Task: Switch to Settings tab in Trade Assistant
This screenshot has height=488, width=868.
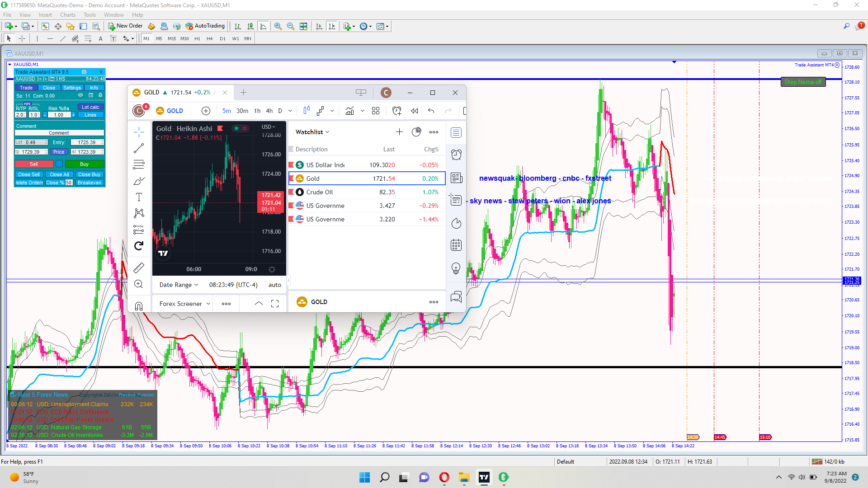Action: 72,88
